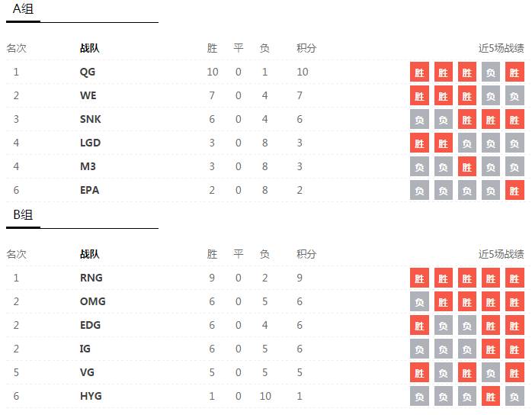532x415 pixels.
Task: Click the first win badge in LGD's row
Action: pos(420,143)
